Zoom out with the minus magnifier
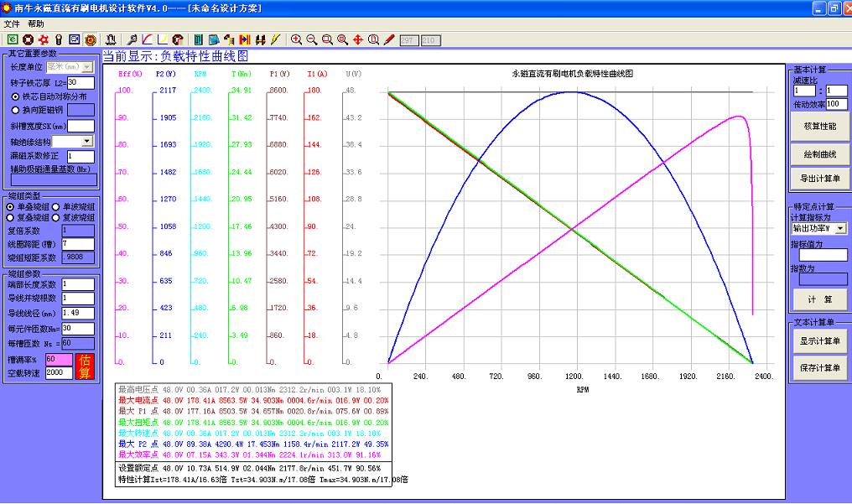The image size is (852, 504). [x=311, y=39]
